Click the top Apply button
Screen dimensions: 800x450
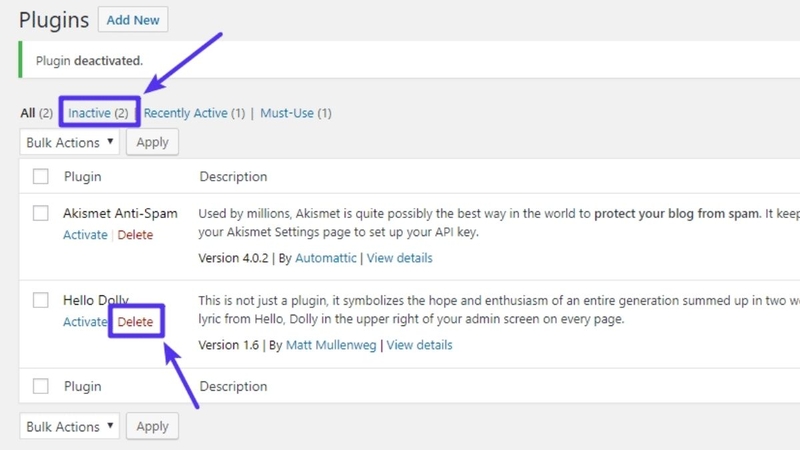click(152, 142)
